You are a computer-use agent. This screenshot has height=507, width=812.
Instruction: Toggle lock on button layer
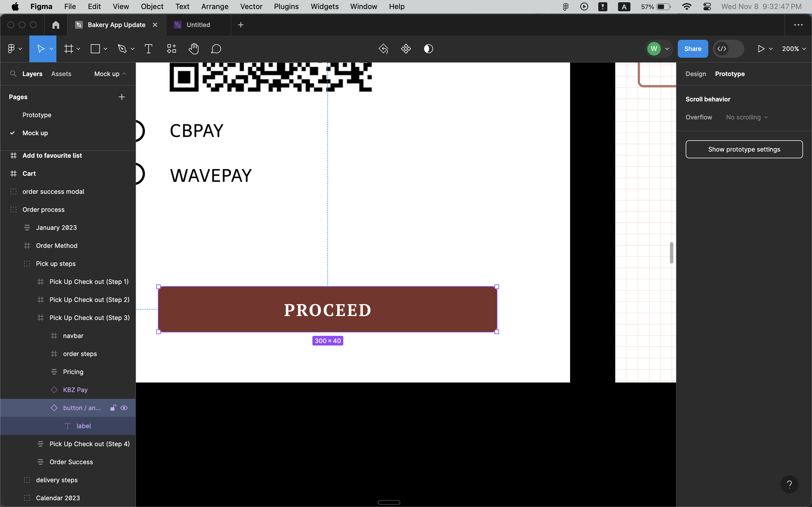pos(112,407)
